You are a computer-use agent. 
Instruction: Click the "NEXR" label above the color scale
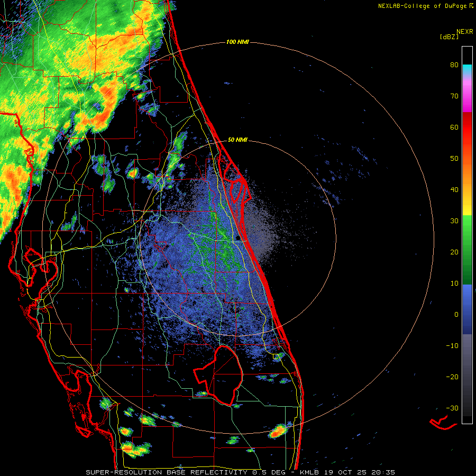465,32
